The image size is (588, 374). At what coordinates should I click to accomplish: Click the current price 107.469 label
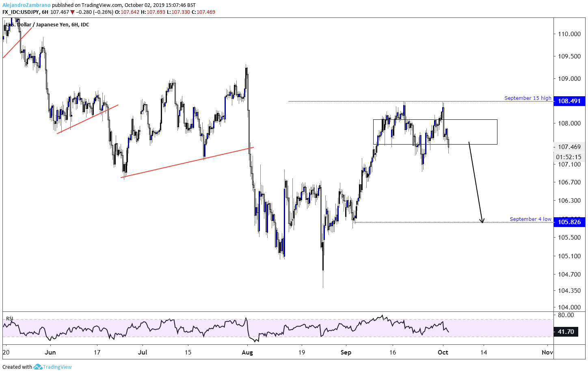569,147
